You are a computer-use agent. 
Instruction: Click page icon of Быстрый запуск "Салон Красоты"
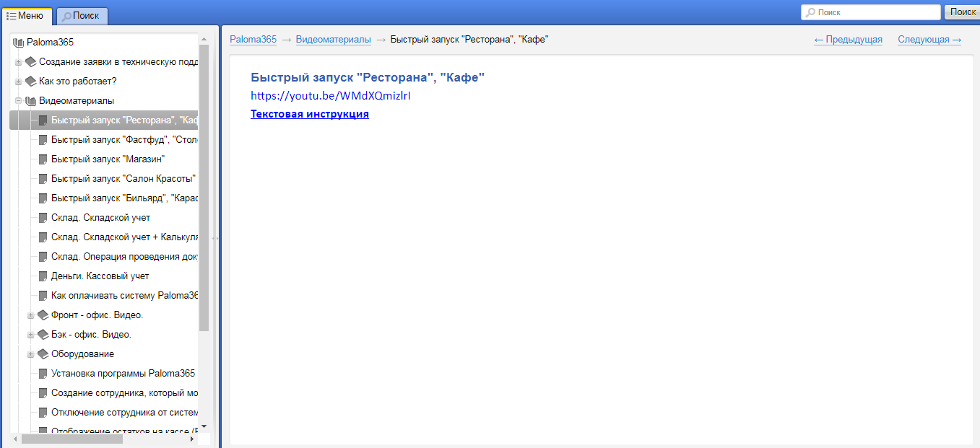click(43, 179)
